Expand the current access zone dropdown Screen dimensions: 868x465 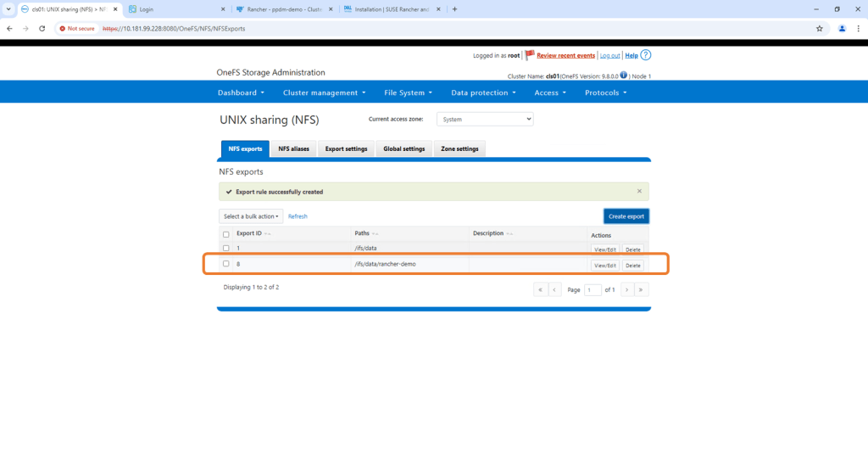click(x=485, y=120)
